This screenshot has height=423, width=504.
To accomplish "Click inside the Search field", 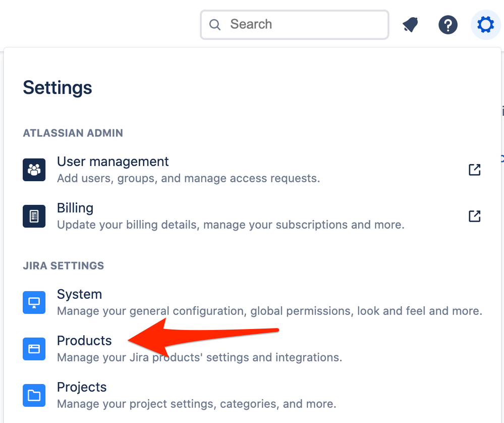I will click(295, 25).
